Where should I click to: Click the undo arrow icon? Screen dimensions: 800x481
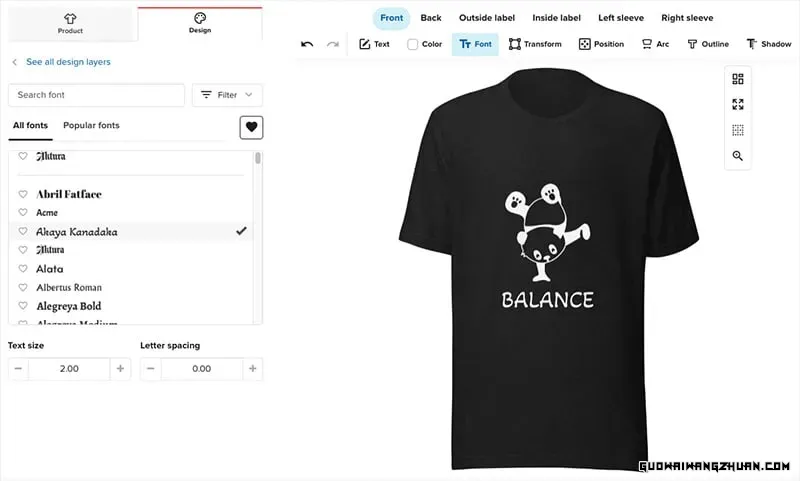307,44
